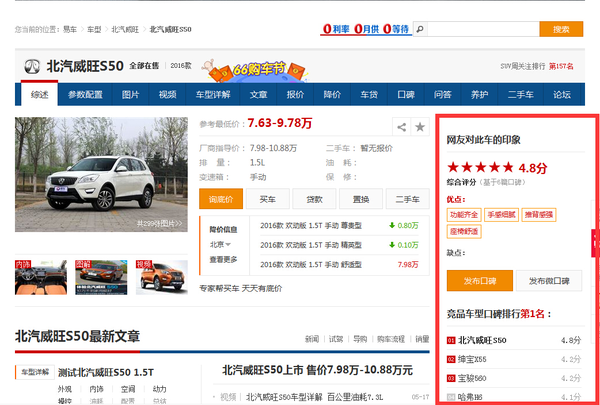Open 绅宝X55 in the ranking list
Image resolution: width=600 pixels, height=405 pixels.
(x=472, y=359)
